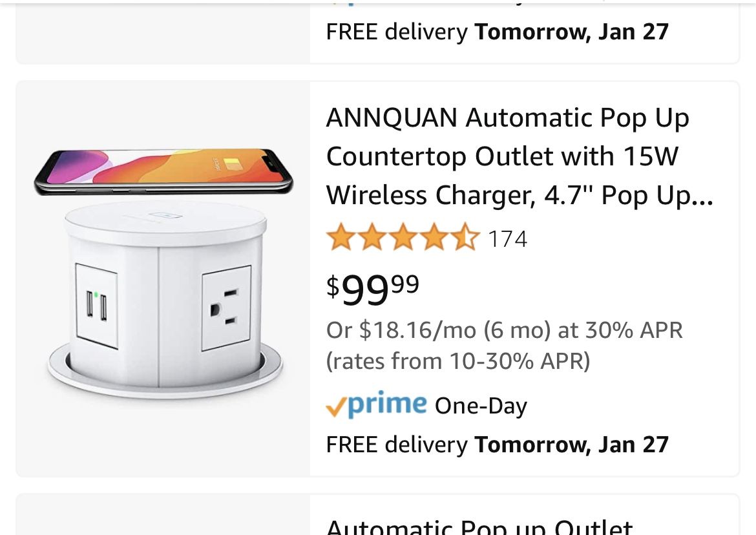Click the AC outlet socket in product photo
This screenshot has width=756, height=535.
pyautogui.click(x=226, y=307)
